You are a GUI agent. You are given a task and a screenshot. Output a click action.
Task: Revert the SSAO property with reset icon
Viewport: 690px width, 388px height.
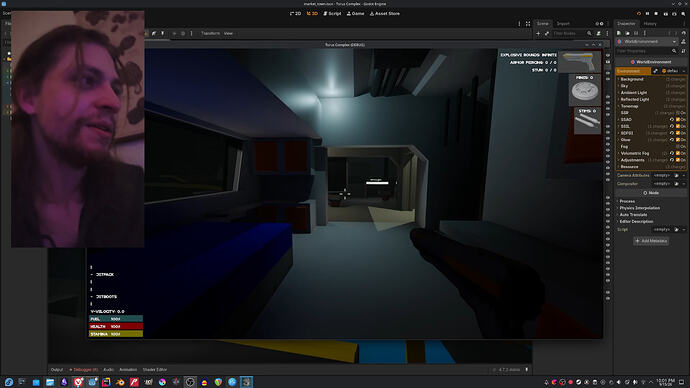672,120
